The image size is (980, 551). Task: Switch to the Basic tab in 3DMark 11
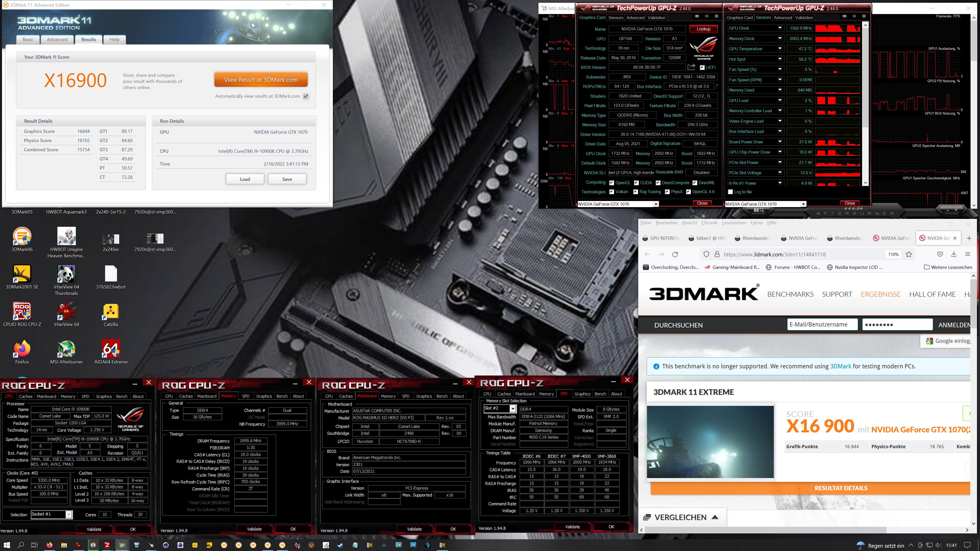tap(28, 40)
